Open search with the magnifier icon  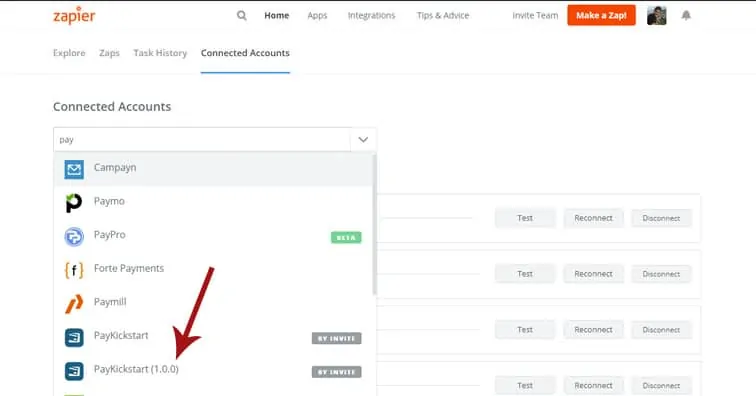242,15
